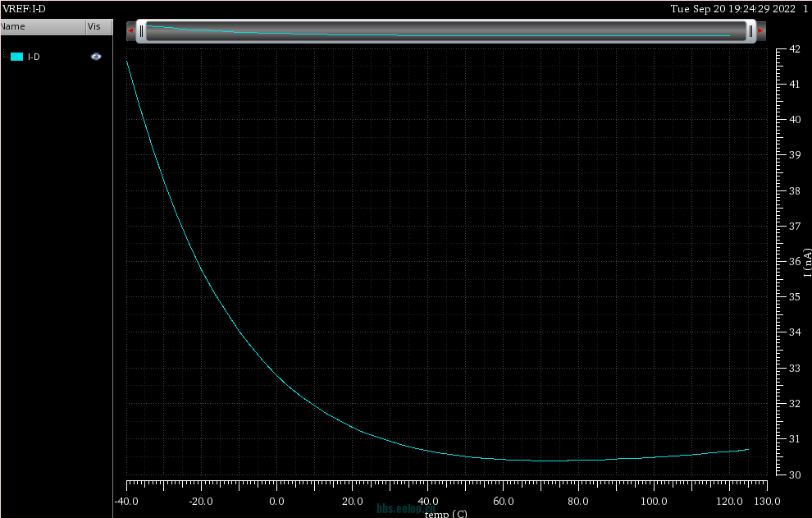The image size is (812, 518).
Task: Click the left handle of the zoom slider
Action: (141, 31)
